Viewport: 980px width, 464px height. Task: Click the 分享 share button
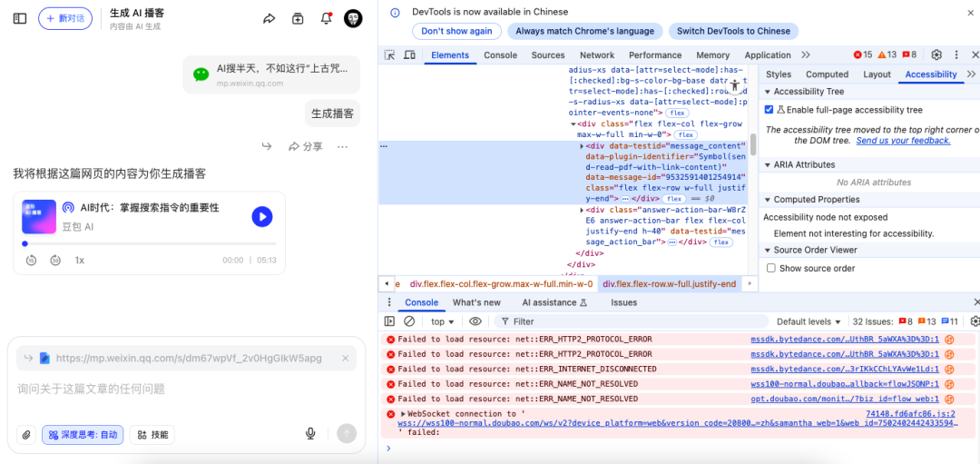coord(306,146)
